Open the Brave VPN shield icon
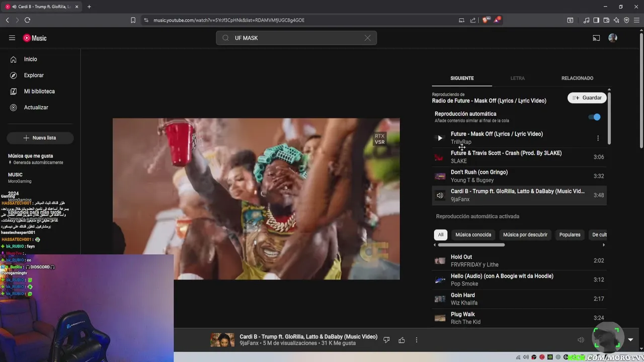 click(626, 20)
